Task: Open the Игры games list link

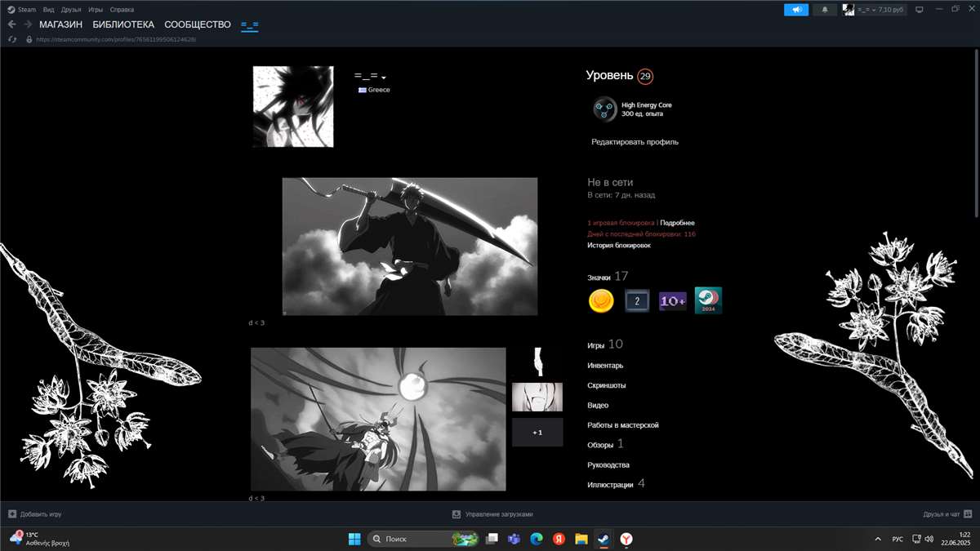Action: tap(595, 345)
